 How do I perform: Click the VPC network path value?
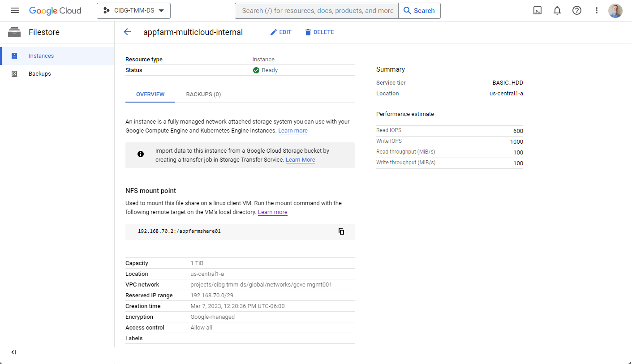click(x=261, y=285)
